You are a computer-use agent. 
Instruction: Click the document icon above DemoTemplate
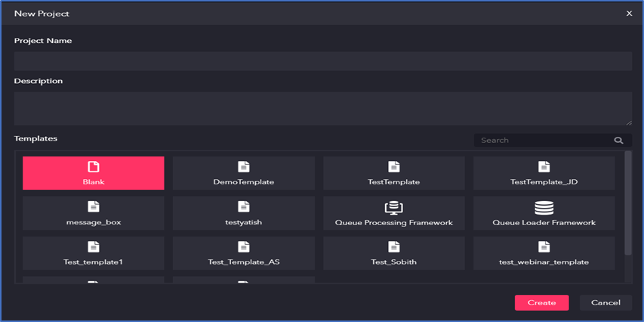click(244, 166)
